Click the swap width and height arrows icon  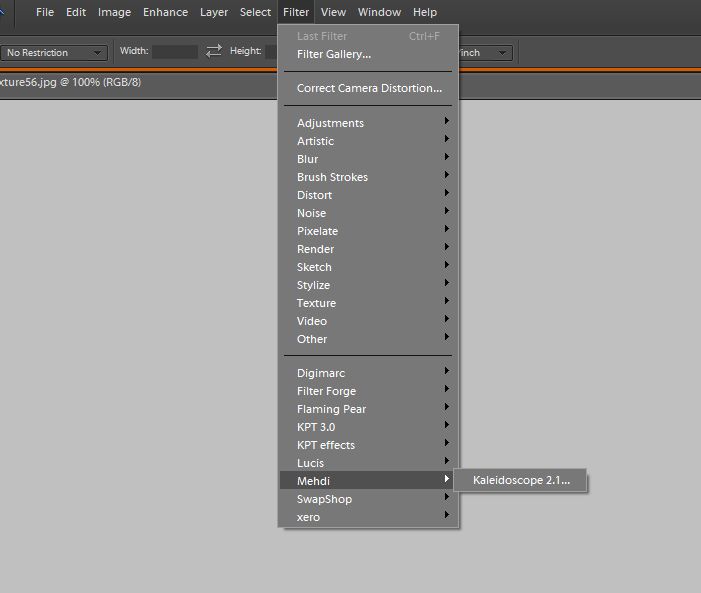coord(214,51)
